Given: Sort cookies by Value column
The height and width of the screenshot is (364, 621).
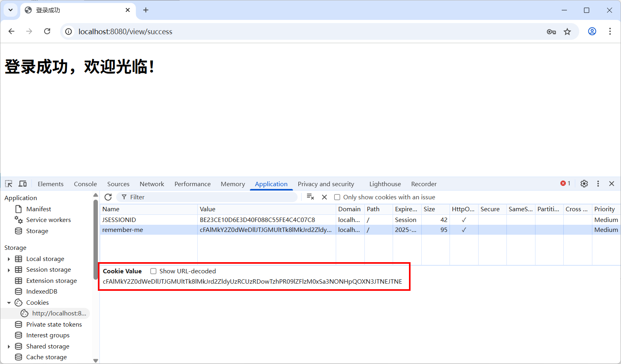Looking at the screenshot, I should 267,209.
